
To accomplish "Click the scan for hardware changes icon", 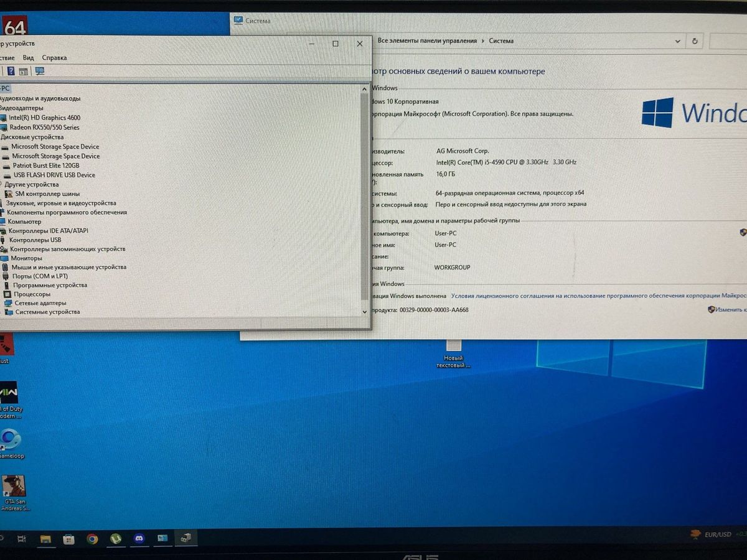I will click(40, 72).
